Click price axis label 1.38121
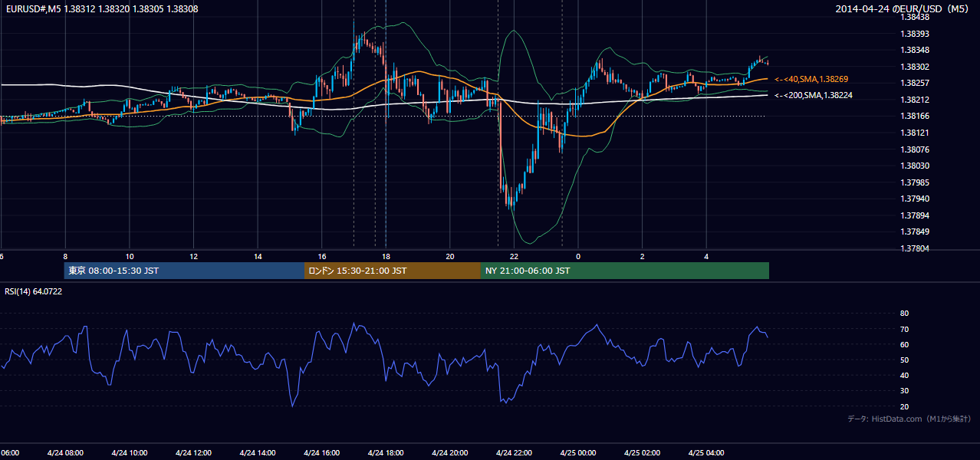 (914, 133)
